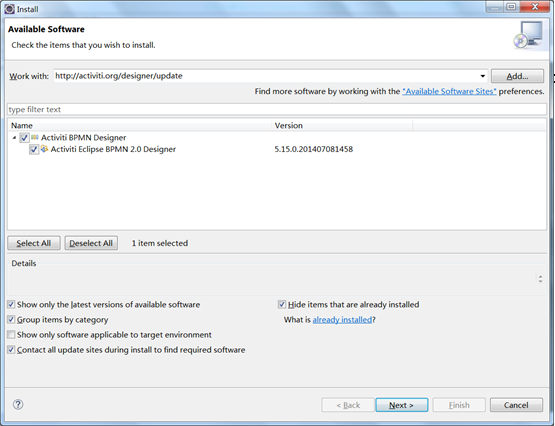
Task: Click the Add... button
Action: [517, 76]
